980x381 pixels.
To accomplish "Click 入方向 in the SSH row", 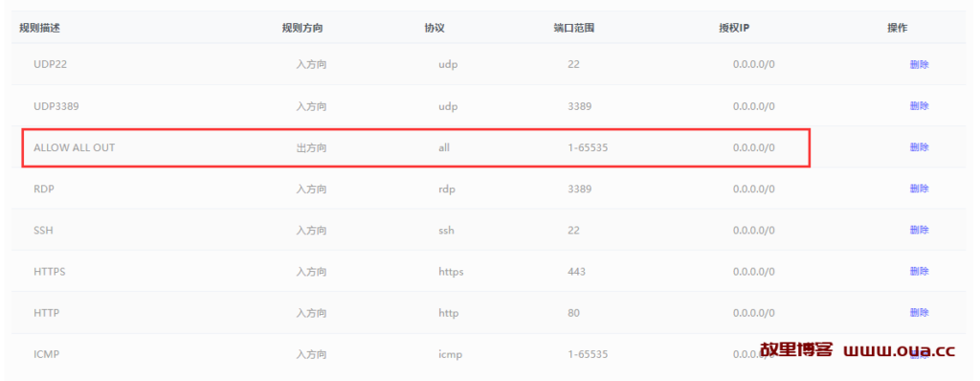I will click(311, 230).
